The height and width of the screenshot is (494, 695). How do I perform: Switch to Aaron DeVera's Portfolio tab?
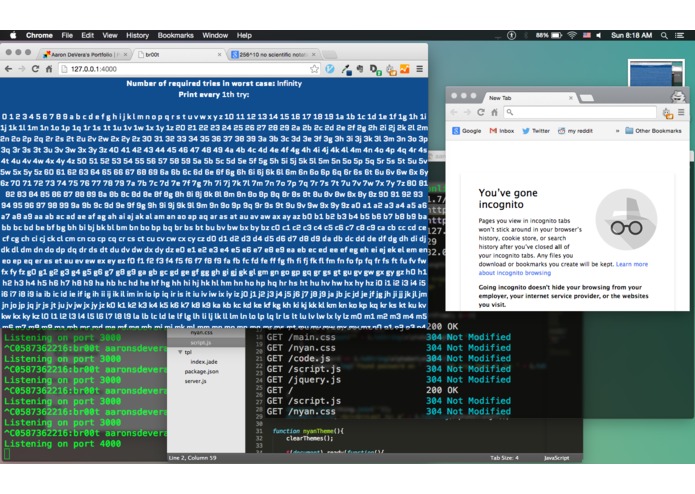tap(82, 54)
